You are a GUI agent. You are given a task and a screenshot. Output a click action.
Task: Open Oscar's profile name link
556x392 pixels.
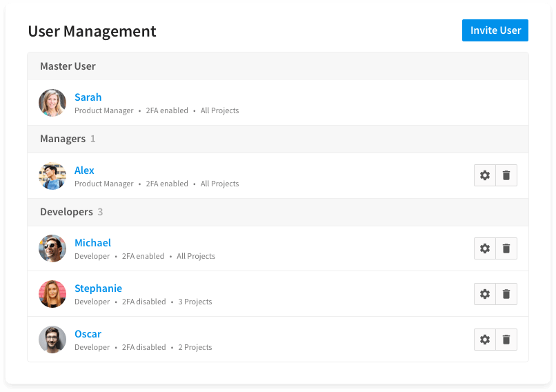pos(88,334)
